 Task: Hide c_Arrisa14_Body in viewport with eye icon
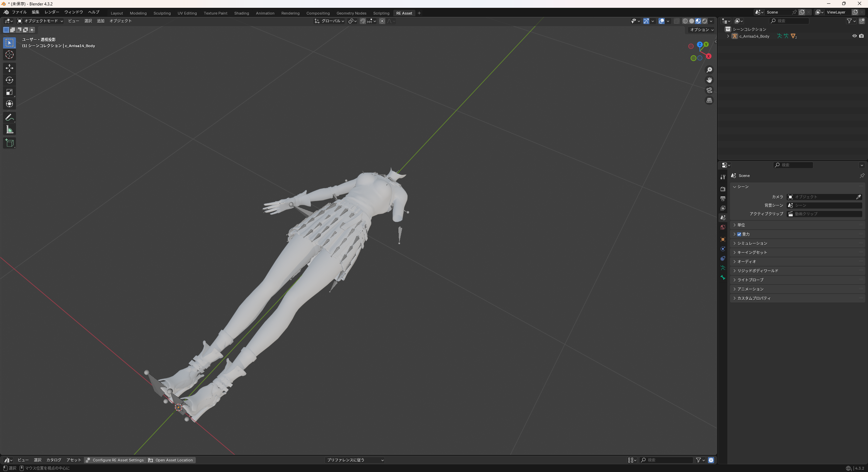pos(854,36)
